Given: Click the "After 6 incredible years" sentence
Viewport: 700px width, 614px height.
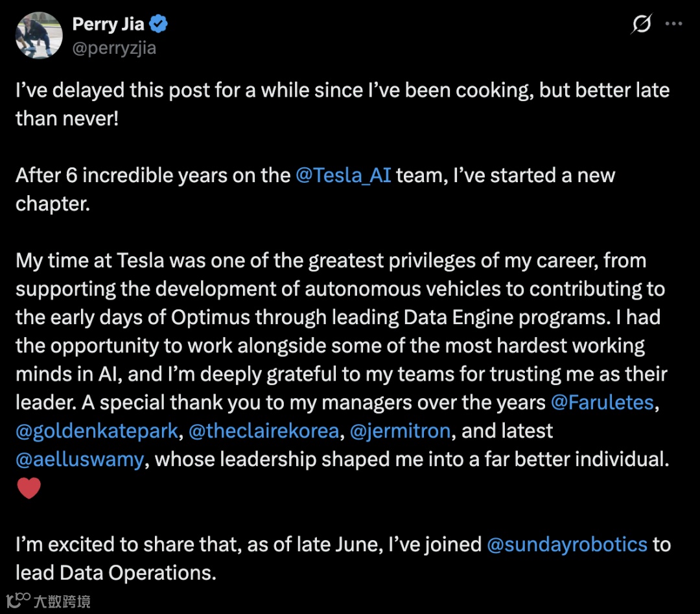Looking at the screenshot, I should pyautogui.click(x=156, y=175).
